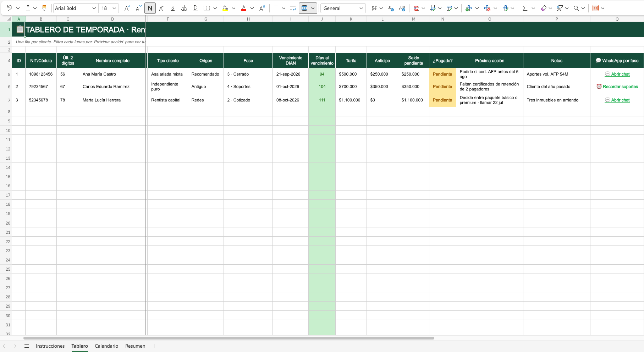Expand the borders options arrow
Image resolution: width=644 pixels, height=353 pixels.
tap(215, 8)
